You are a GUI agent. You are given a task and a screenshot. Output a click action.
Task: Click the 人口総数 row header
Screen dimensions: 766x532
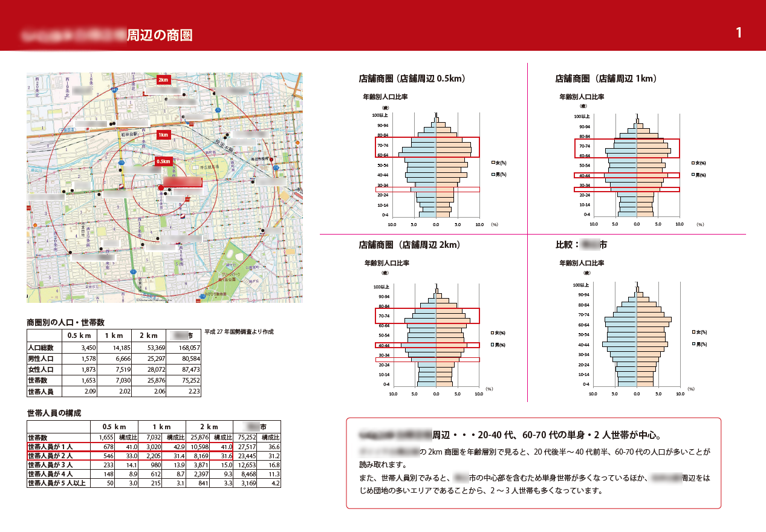(x=44, y=348)
